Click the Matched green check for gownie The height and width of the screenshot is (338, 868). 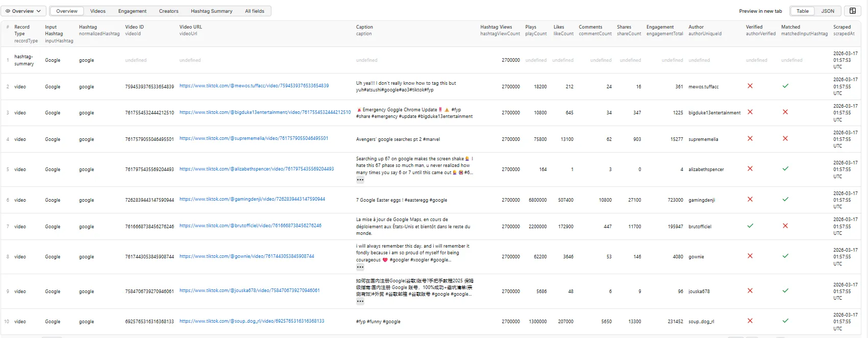(785, 256)
